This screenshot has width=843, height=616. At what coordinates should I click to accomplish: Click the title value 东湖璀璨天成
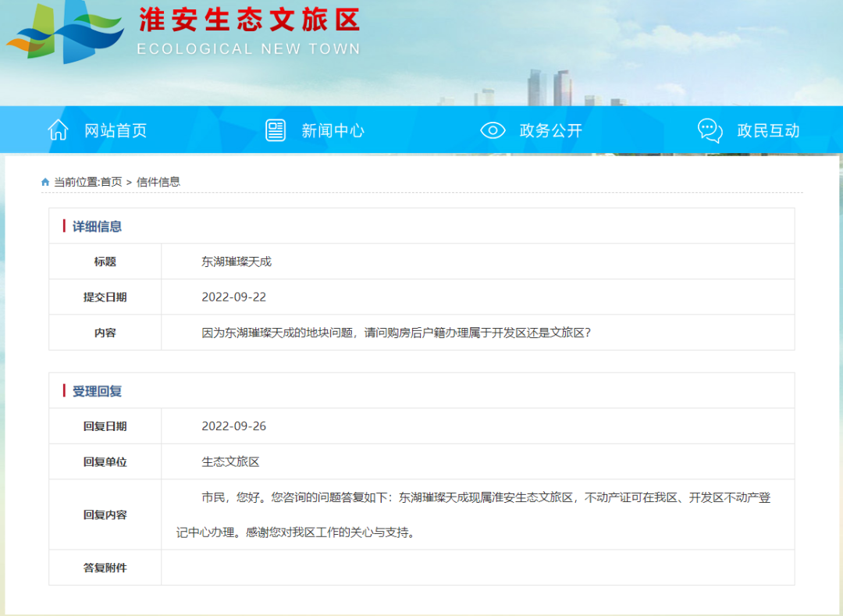[x=237, y=262]
